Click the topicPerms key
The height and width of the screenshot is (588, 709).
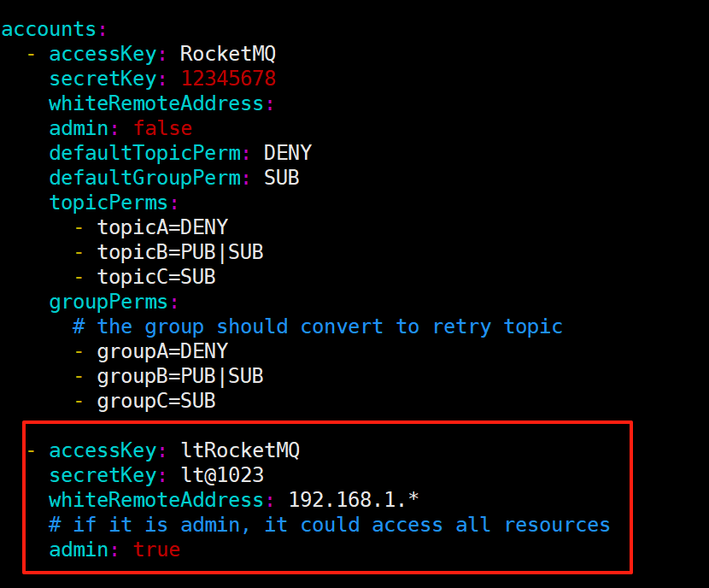108,203
